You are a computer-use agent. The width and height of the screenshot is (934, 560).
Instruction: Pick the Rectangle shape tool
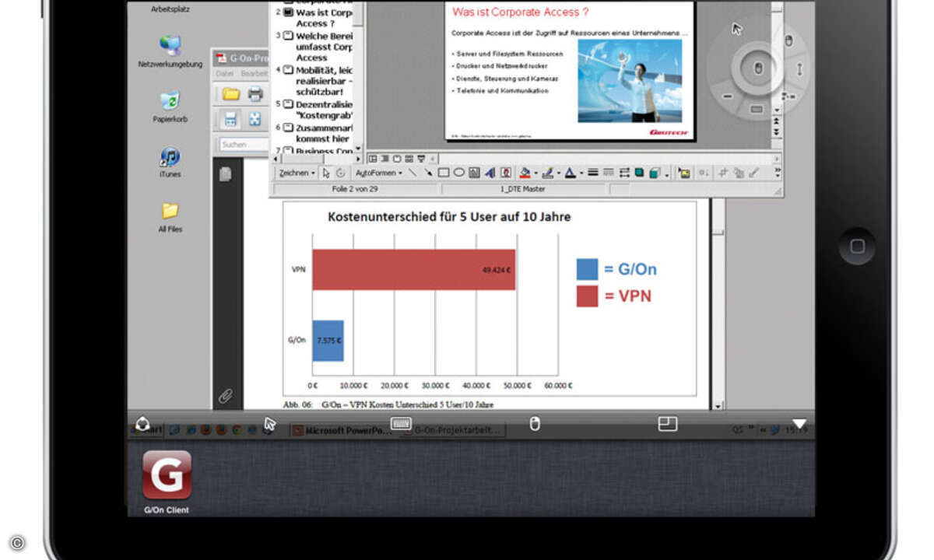444,173
